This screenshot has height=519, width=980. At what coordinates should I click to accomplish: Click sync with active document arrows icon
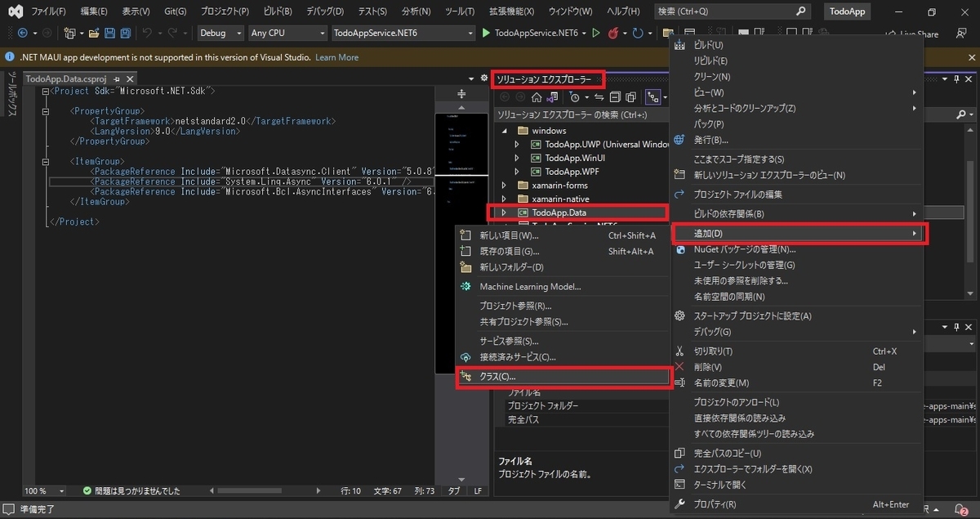click(599, 97)
